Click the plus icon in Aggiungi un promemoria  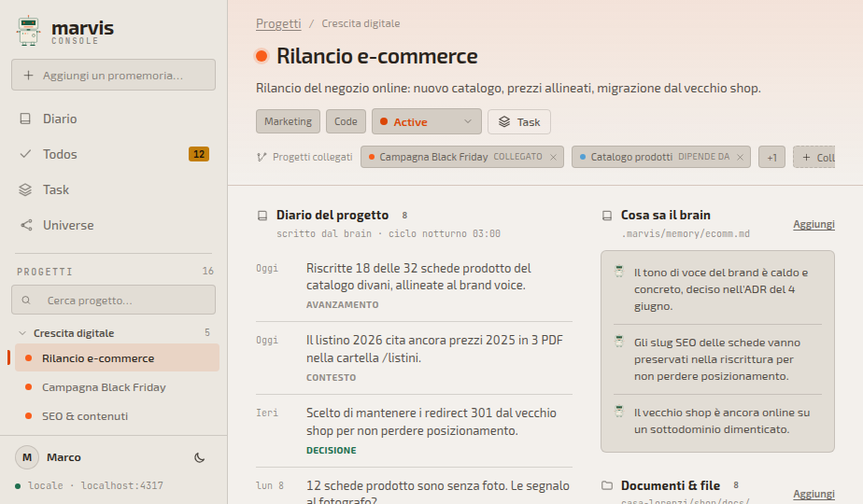[x=29, y=76]
